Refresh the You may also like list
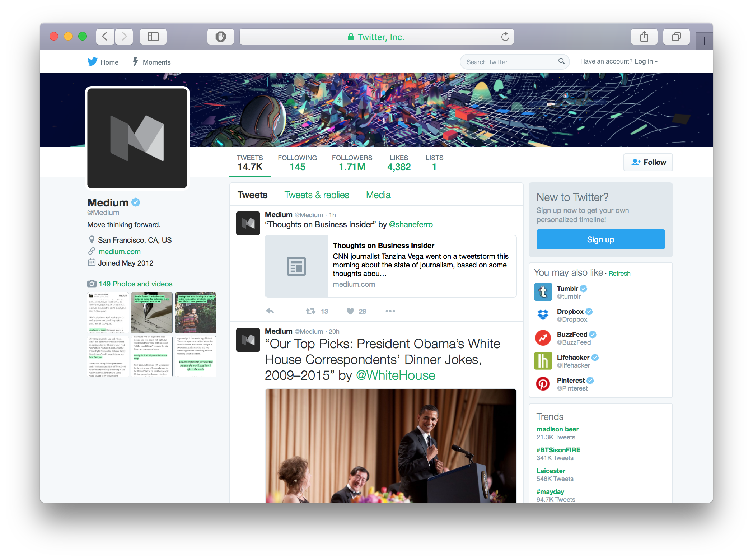 (619, 274)
